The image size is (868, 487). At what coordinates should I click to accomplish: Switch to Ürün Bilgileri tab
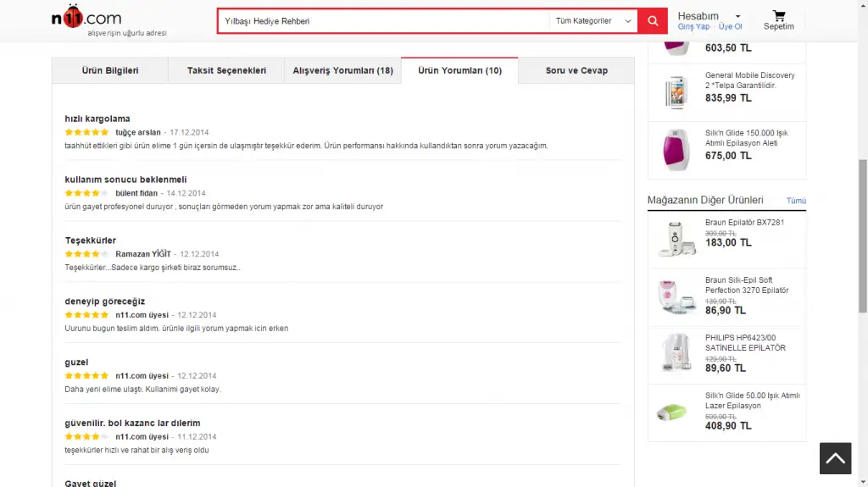point(109,70)
